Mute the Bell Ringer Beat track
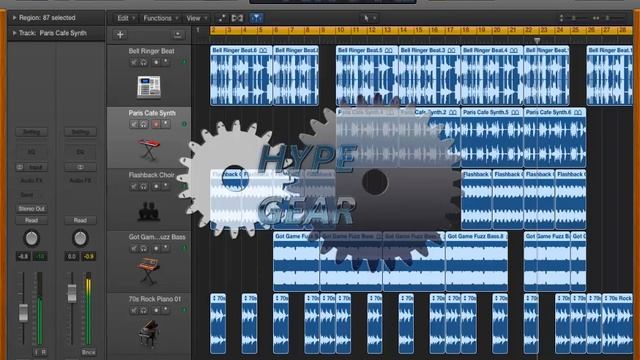Viewport: 640px width, 360px height. tap(133, 62)
